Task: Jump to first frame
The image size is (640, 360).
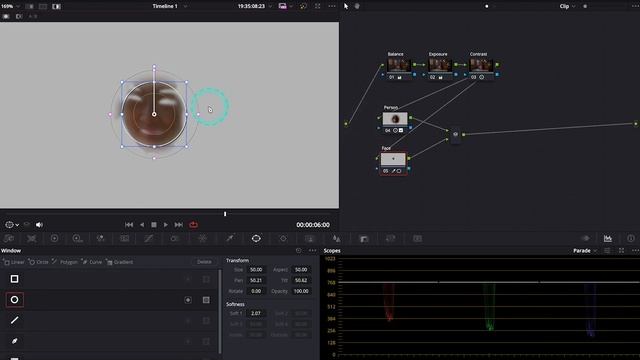Action: click(x=129, y=225)
